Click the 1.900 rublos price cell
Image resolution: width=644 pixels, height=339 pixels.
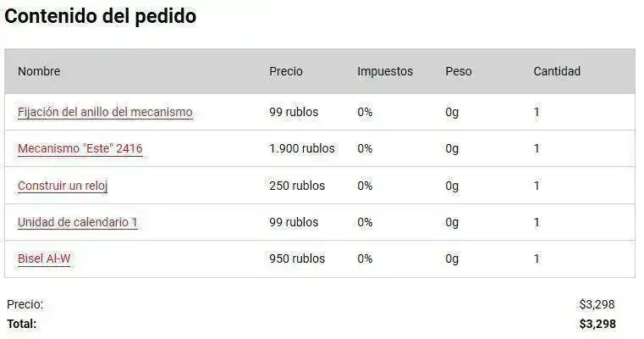[302, 148]
